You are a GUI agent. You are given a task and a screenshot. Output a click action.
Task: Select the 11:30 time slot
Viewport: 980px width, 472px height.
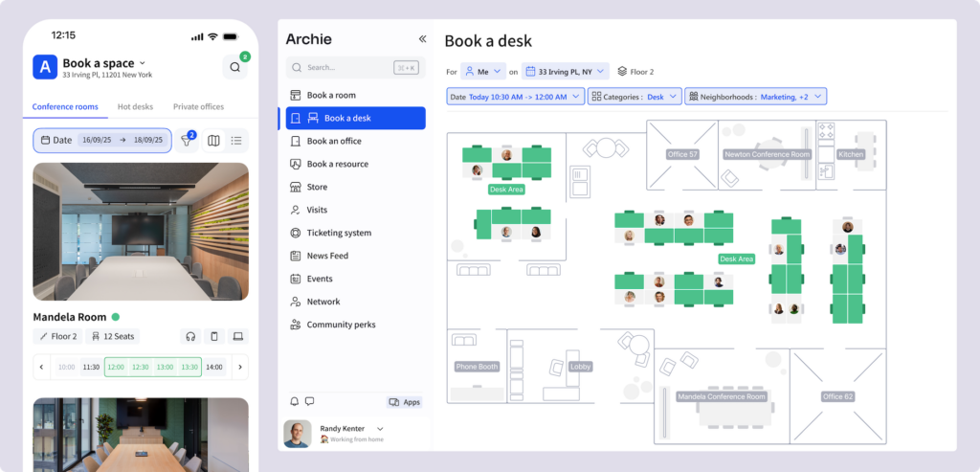[91, 367]
